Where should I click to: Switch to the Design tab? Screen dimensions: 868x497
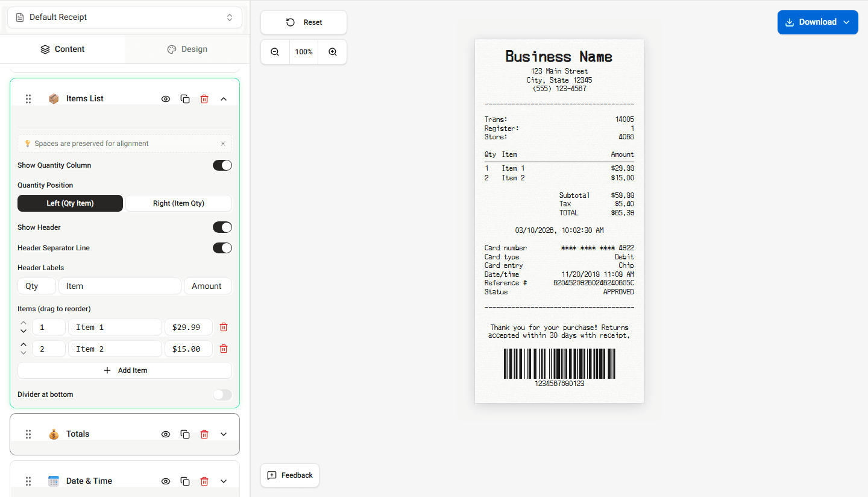click(187, 48)
